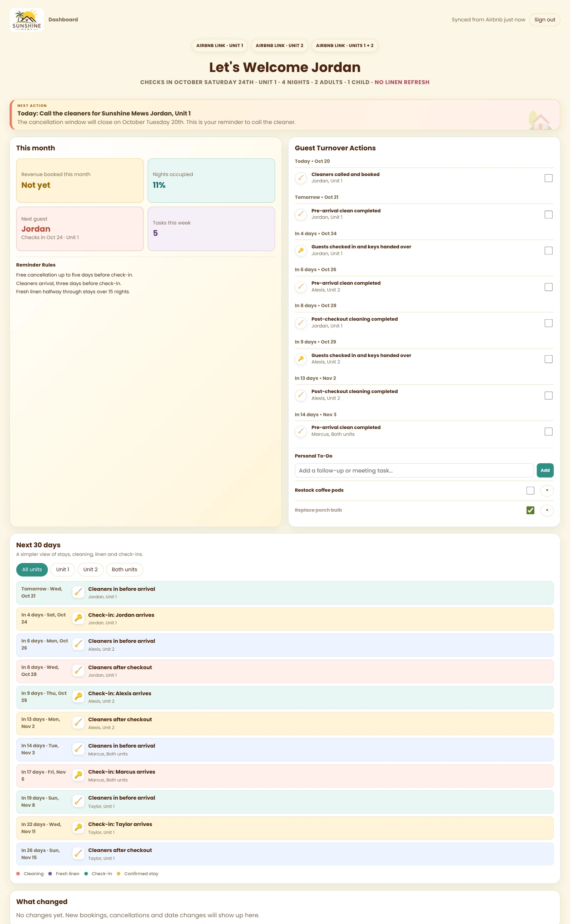Show Both units bookings only
This screenshot has height=924, width=570.
click(x=124, y=569)
